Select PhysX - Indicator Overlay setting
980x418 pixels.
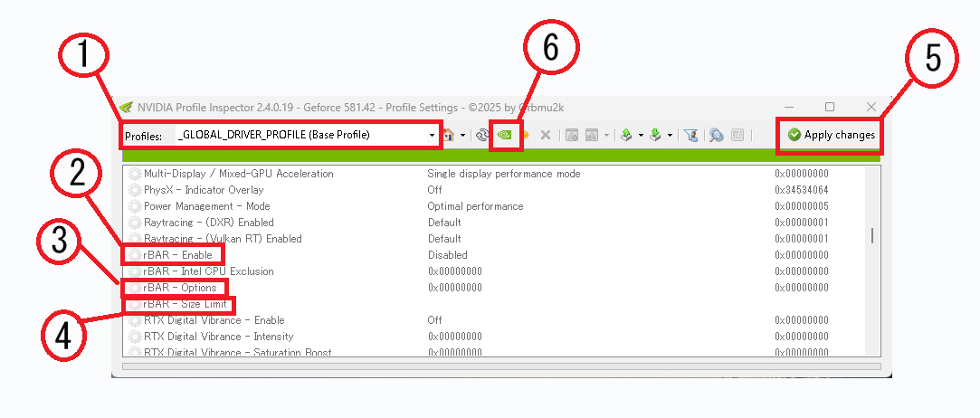[203, 190]
